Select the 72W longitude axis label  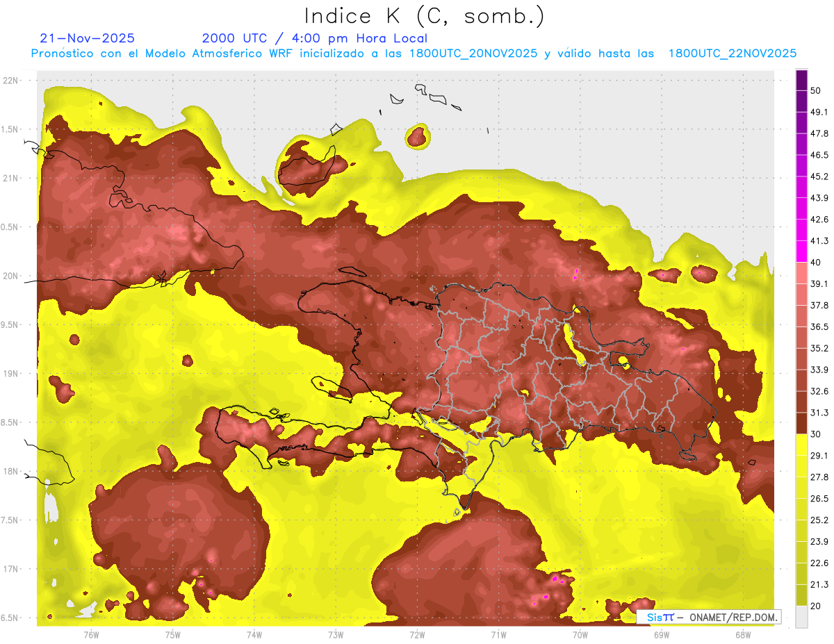click(417, 634)
